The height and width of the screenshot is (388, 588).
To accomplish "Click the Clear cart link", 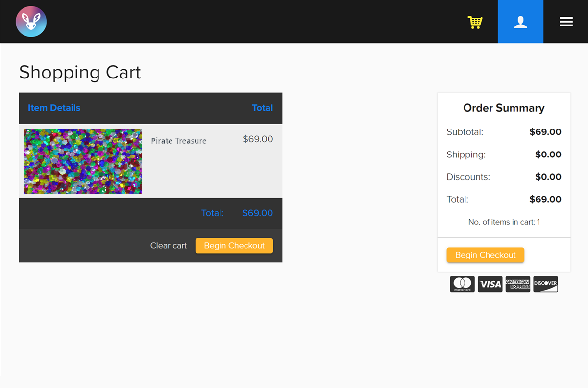I will pos(168,246).
